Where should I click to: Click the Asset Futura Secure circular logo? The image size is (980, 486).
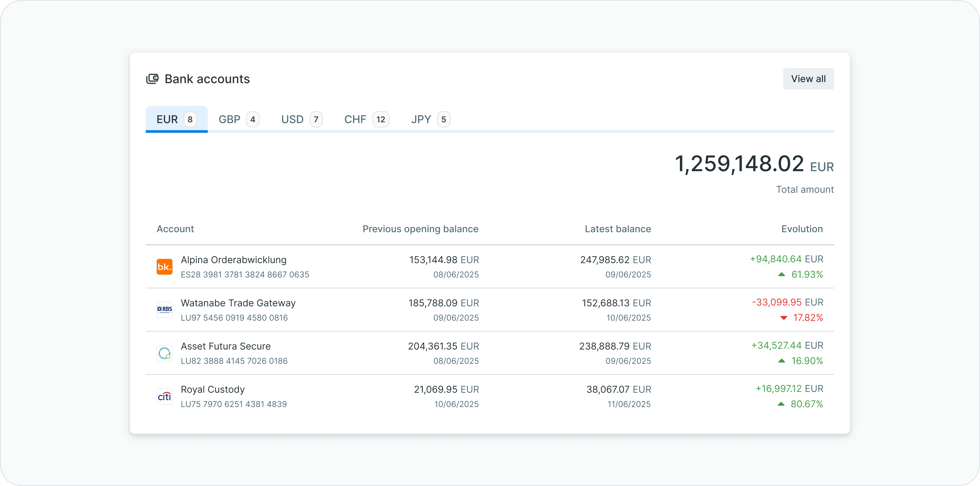tap(164, 353)
